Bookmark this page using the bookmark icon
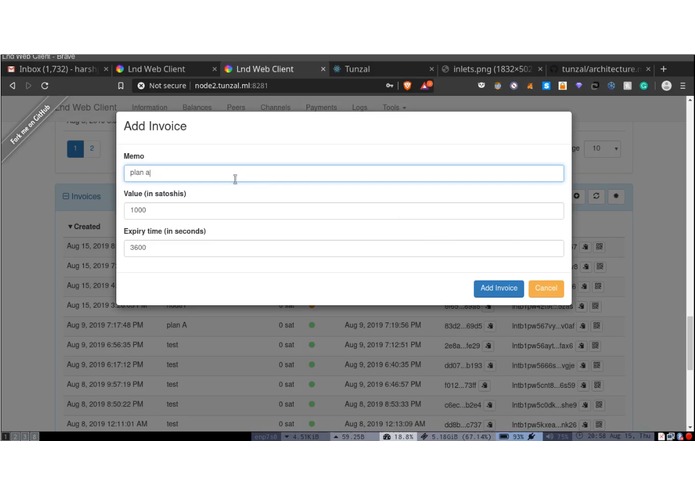Screen dimensions: 695x494 [x=121, y=86]
